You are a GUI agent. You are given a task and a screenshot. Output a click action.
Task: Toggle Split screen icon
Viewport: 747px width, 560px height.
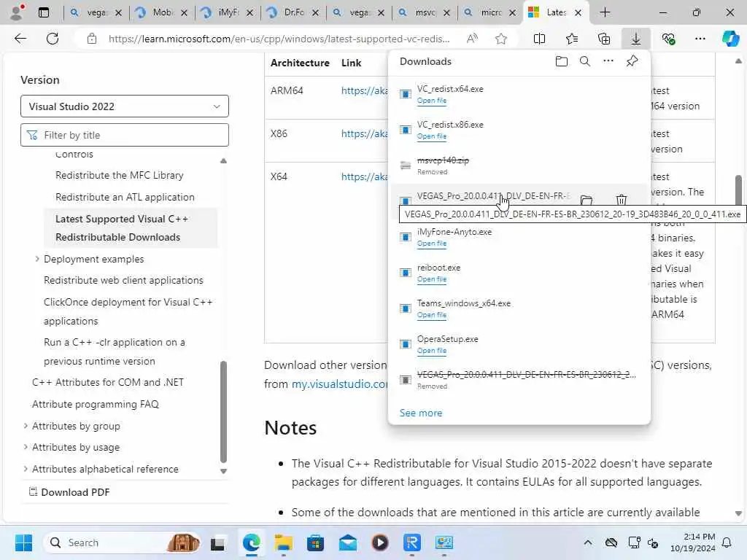pos(539,39)
